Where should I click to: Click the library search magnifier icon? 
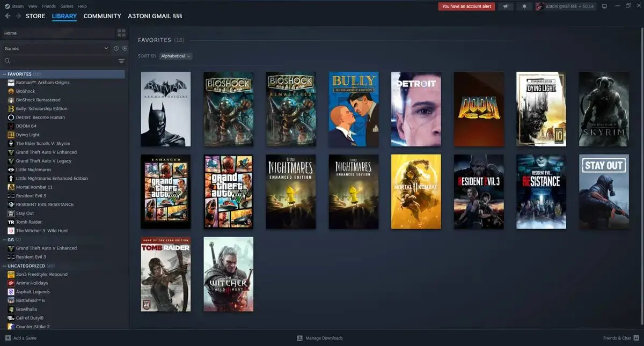(x=8, y=61)
